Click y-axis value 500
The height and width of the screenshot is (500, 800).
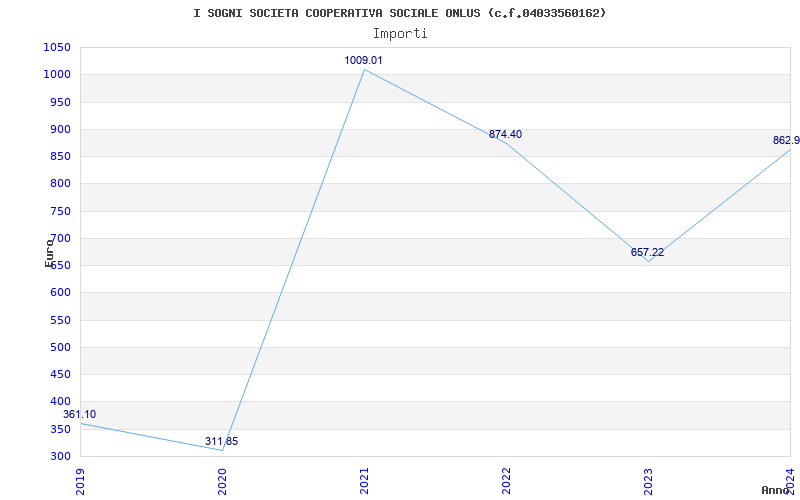click(x=60, y=347)
